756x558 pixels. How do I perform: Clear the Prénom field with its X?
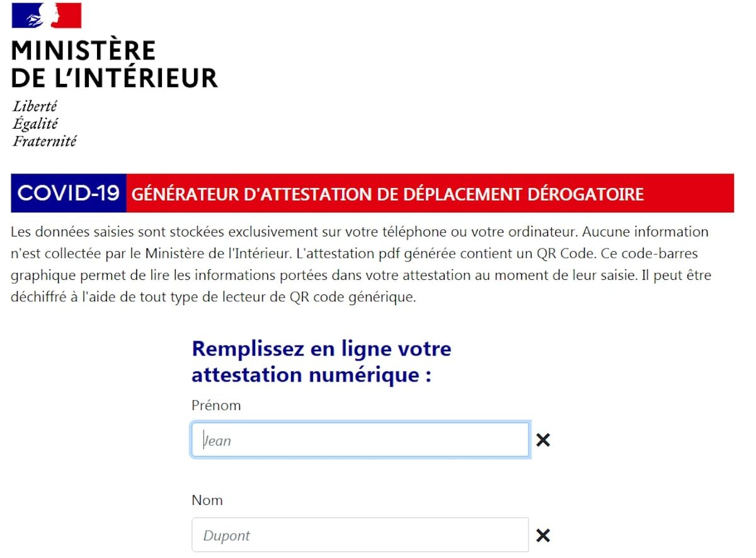point(542,440)
